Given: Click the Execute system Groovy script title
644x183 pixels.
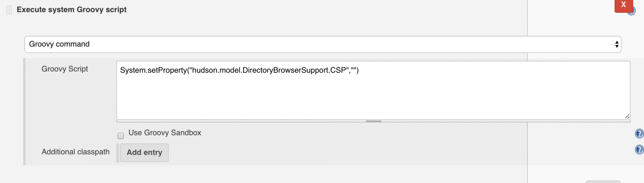Looking at the screenshot, I should 71,10.
